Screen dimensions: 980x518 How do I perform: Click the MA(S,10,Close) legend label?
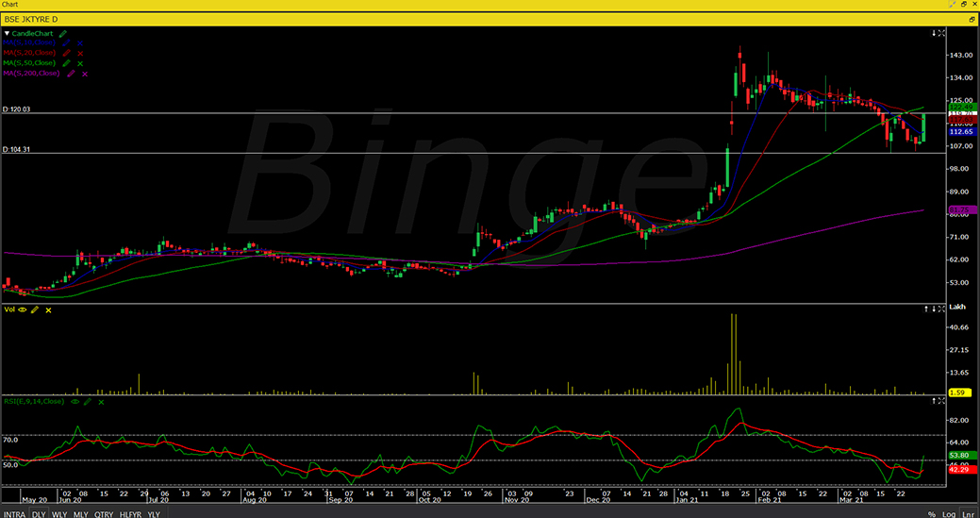29,43
